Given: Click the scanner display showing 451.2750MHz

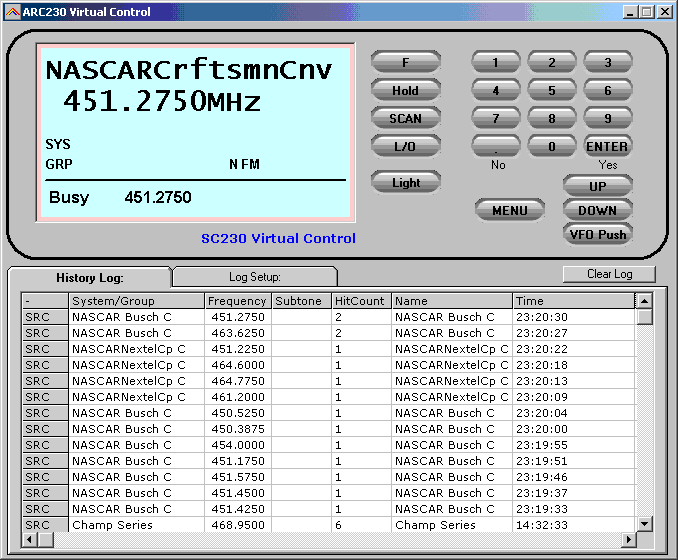Looking at the screenshot, I should [195, 133].
